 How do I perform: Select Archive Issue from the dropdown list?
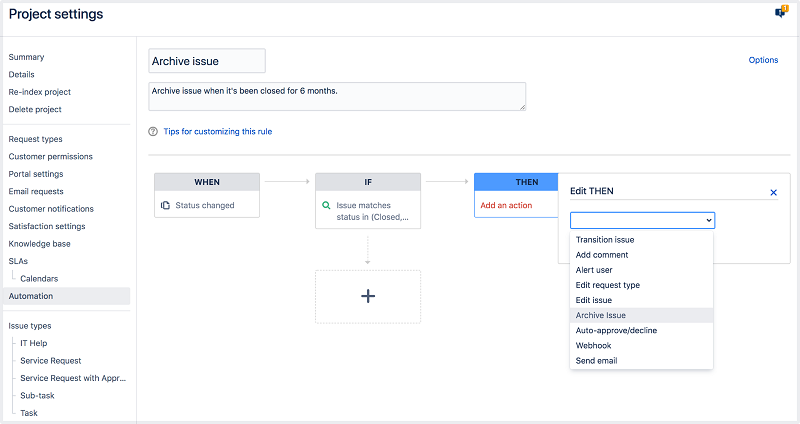pos(601,315)
